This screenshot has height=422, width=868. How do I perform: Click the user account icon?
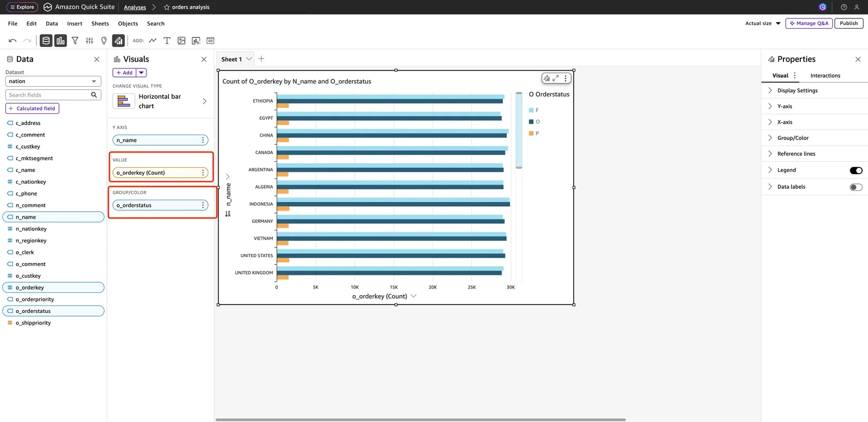[857, 7]
